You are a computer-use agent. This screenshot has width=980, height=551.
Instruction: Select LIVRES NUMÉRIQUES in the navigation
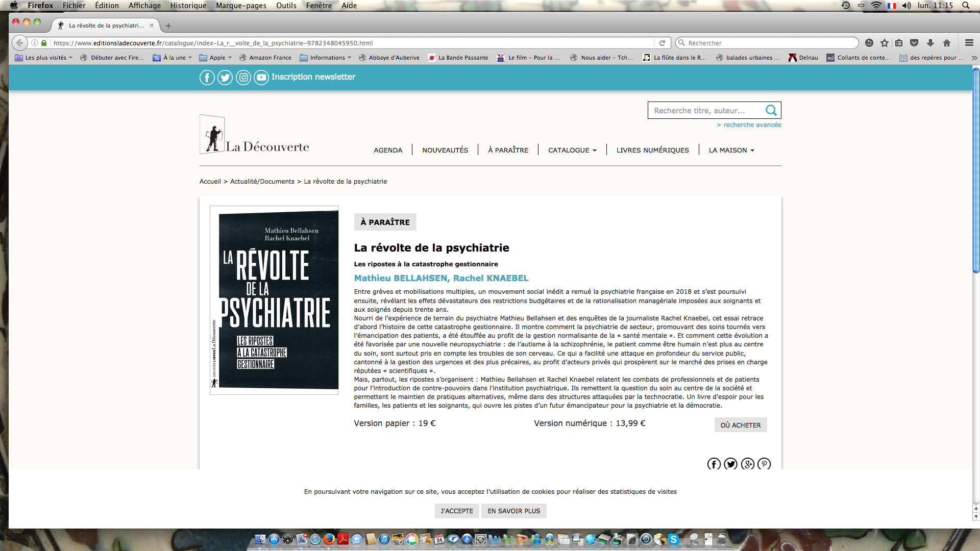pyautogui.click(x=652, y=150)
